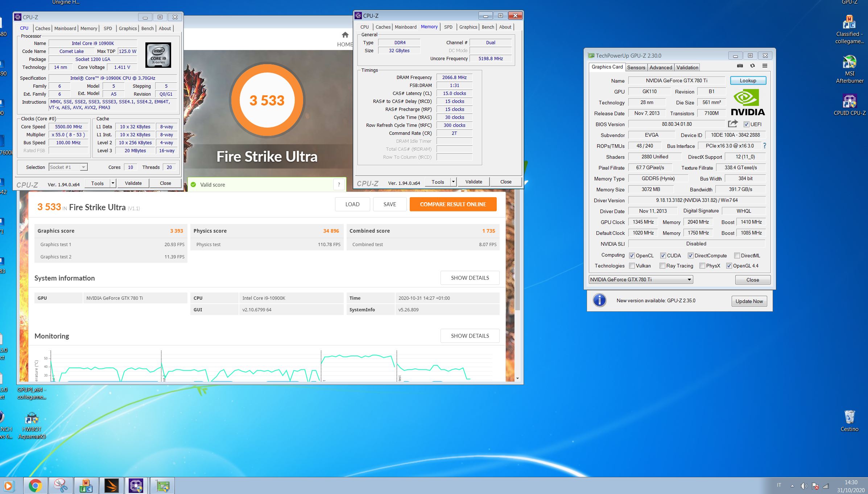This screenshot has width=868, height=494.
Task: Click the bus interface question mark help icon
Action: click(x=765, y=146)
